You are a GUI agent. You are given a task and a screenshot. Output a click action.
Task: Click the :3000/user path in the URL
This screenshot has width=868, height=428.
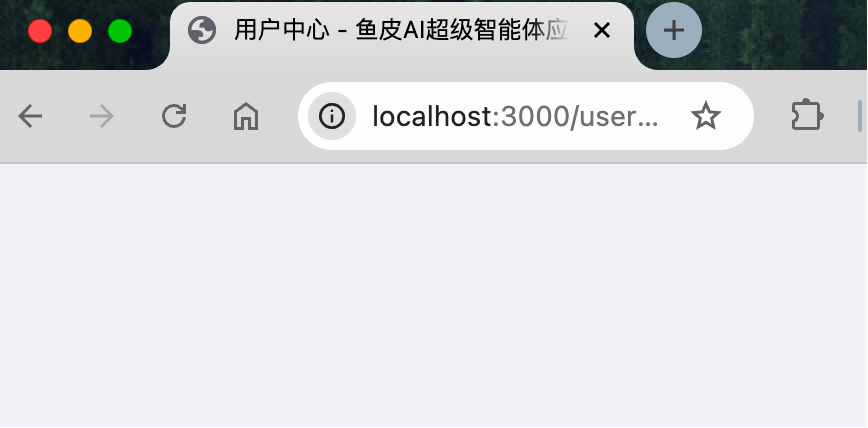[575, 116]
